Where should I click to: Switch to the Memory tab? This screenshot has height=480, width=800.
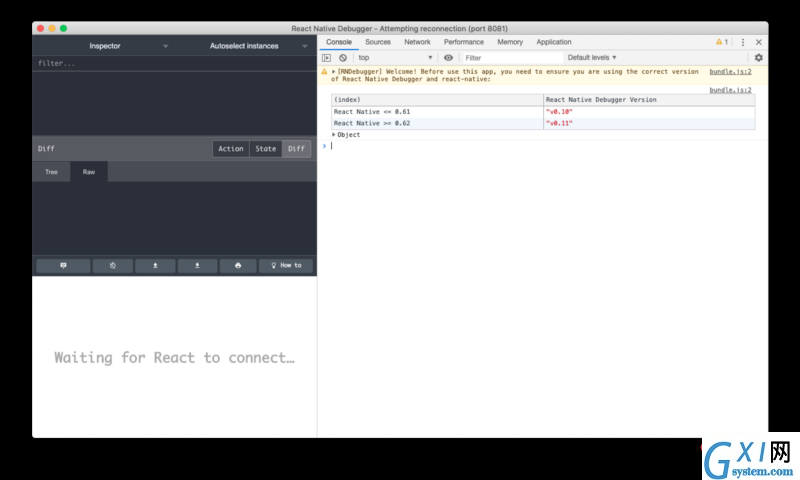point(510,42)
